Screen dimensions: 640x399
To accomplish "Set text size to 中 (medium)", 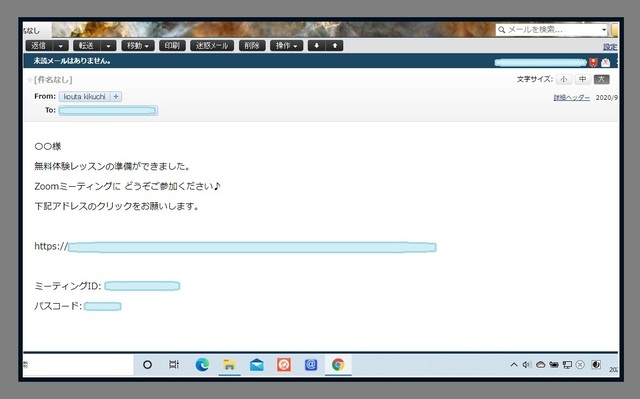I will (x=582, y=79).
